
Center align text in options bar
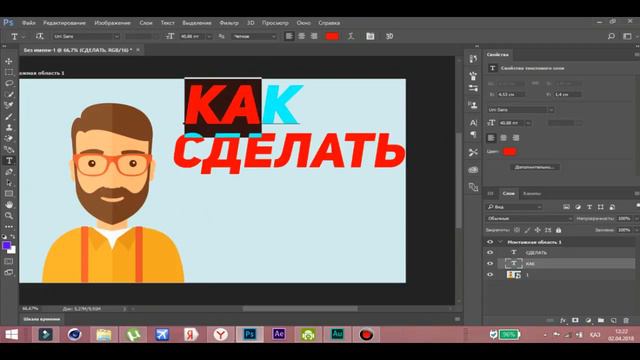coord(302,36)
